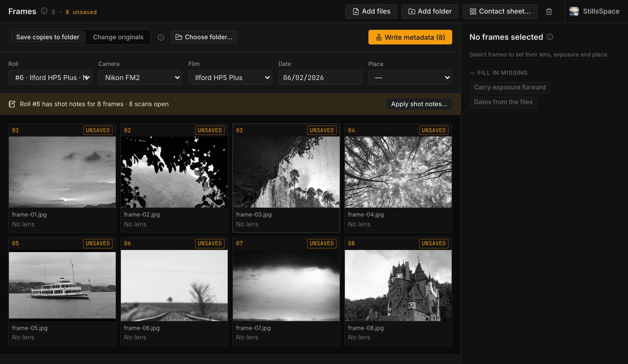
Task: Click frame-08.jpg filename
Action: 366,328
